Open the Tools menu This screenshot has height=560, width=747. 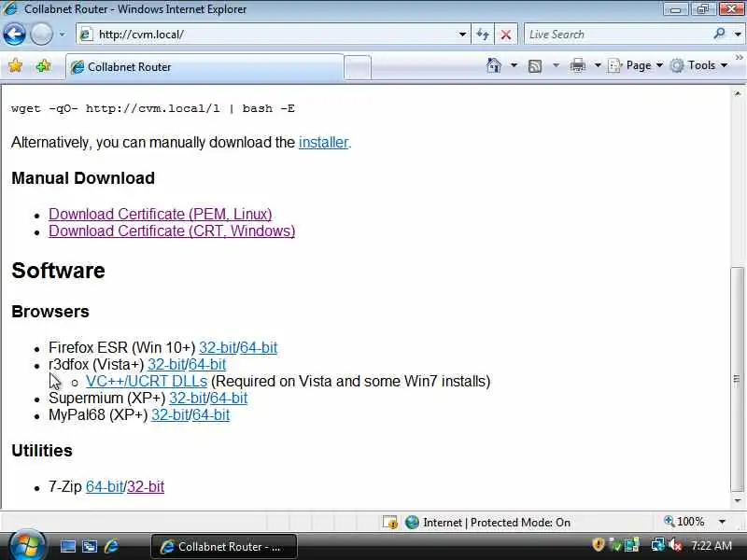pyautogui.click(x=698, y=65)
